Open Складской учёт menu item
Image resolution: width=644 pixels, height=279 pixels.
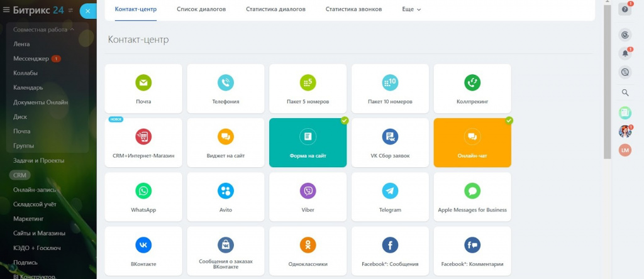(x=35, y=204)
